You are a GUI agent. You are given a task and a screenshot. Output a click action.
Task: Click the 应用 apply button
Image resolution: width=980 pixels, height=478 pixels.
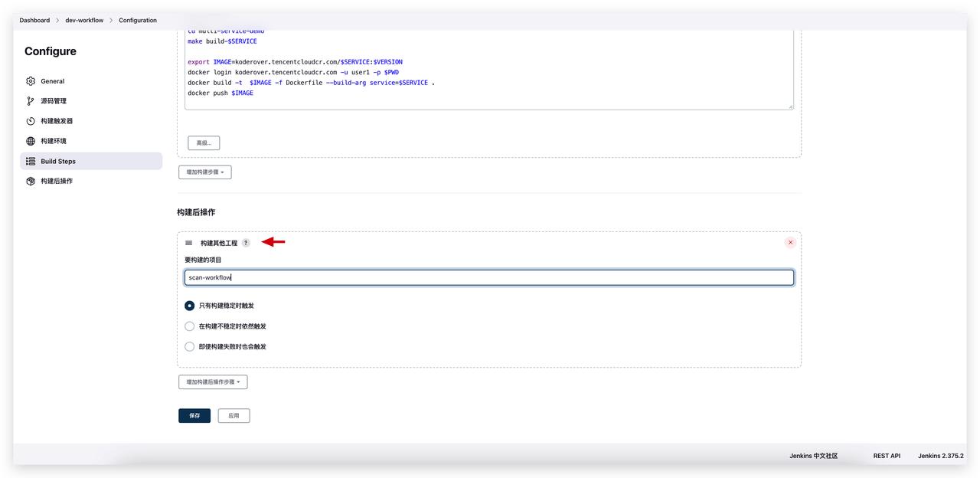pyautogui.click(x=234, y=416)
